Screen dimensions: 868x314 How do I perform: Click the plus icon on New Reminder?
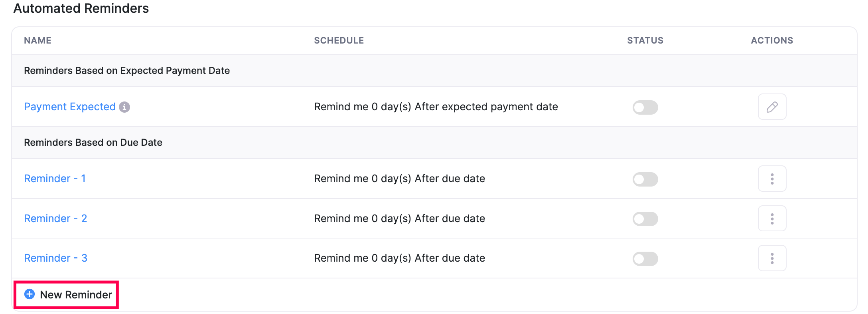click(29, 294)
